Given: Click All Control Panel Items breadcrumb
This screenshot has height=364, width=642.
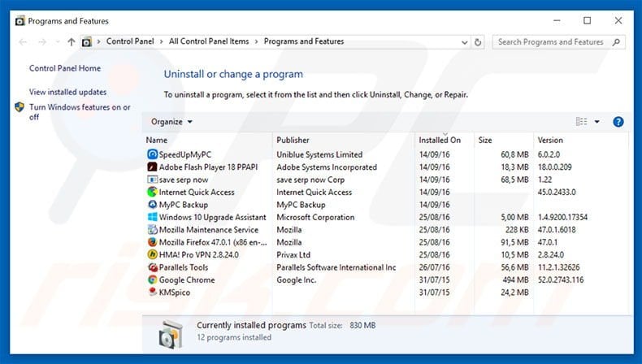Looking at the screenshot, I should point(209,41).
